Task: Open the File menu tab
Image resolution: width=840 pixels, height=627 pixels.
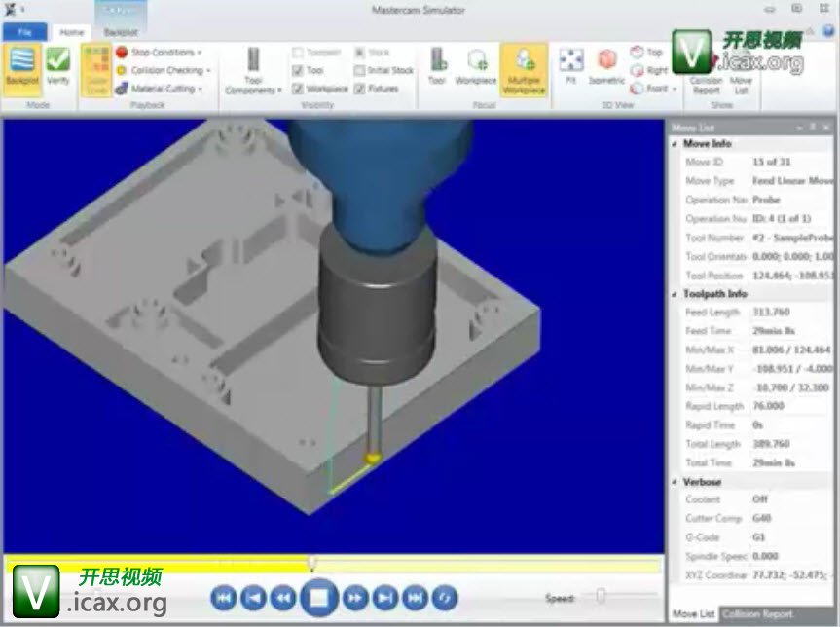Action: [22, 32]
